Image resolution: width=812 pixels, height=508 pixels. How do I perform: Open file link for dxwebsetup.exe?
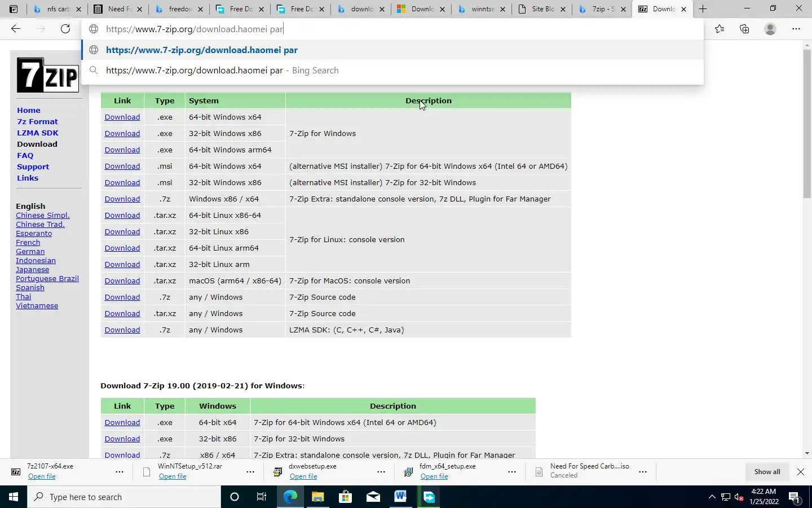tap(303, 476)
